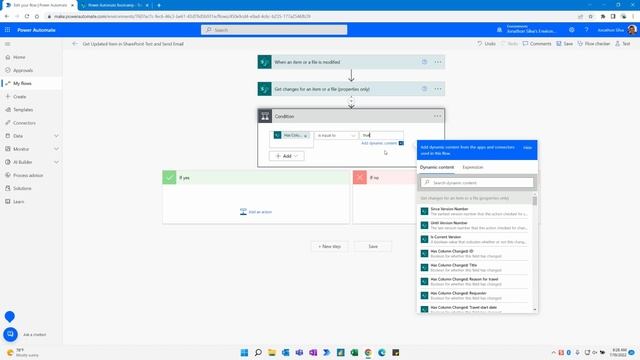Click the user profile avatar
The image size is (640, 360).
632,30
